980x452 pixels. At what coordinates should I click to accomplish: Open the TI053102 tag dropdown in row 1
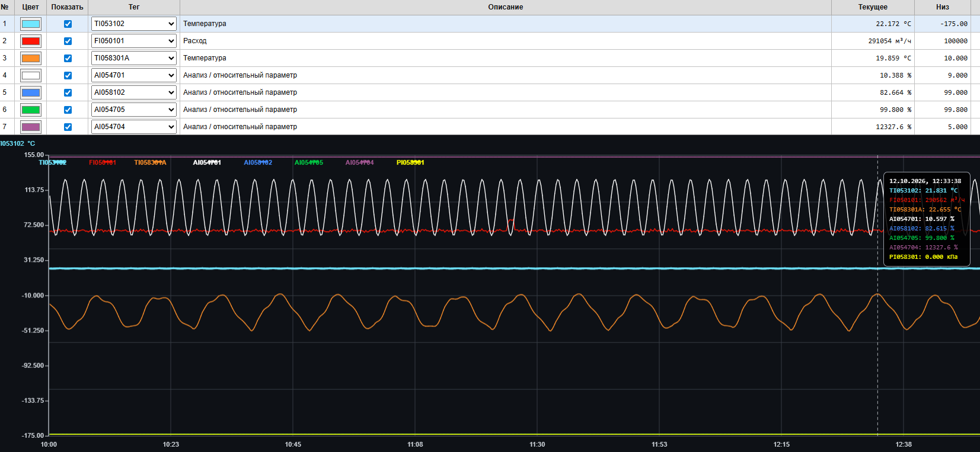[134, 24]
